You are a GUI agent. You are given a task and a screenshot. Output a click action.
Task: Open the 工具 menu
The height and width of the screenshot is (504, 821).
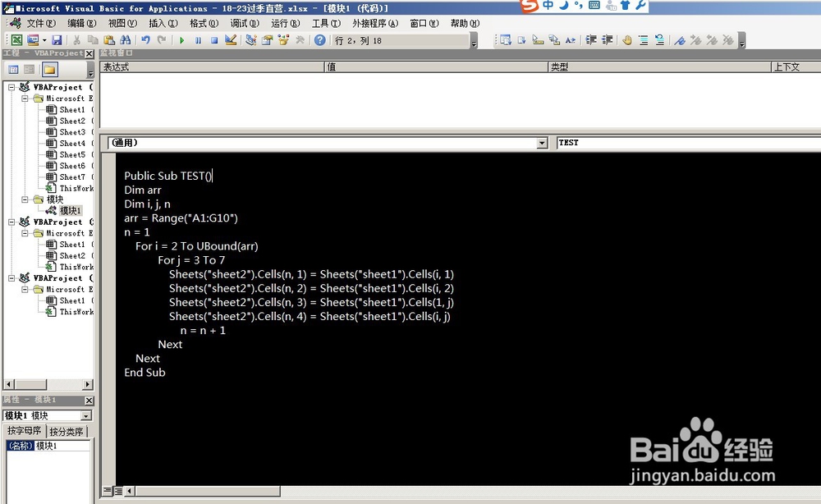pyautogui.click(x=326, y=23)
